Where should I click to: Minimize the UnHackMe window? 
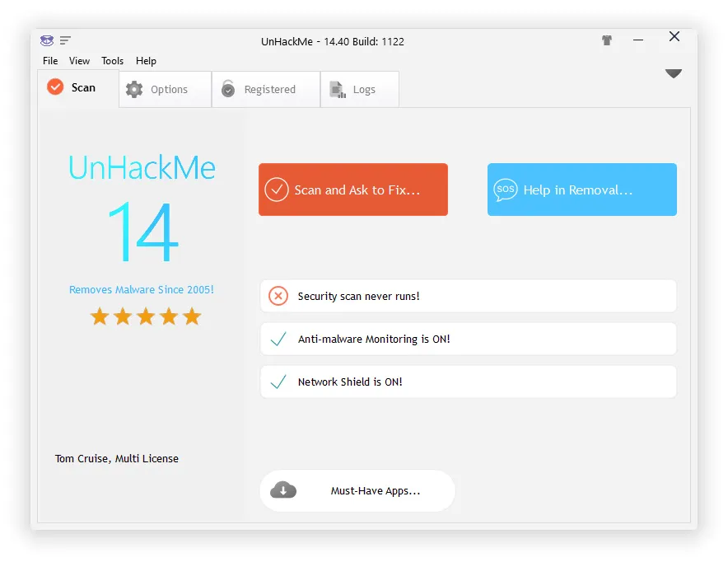pyautogui.click(x=638, y=40)
